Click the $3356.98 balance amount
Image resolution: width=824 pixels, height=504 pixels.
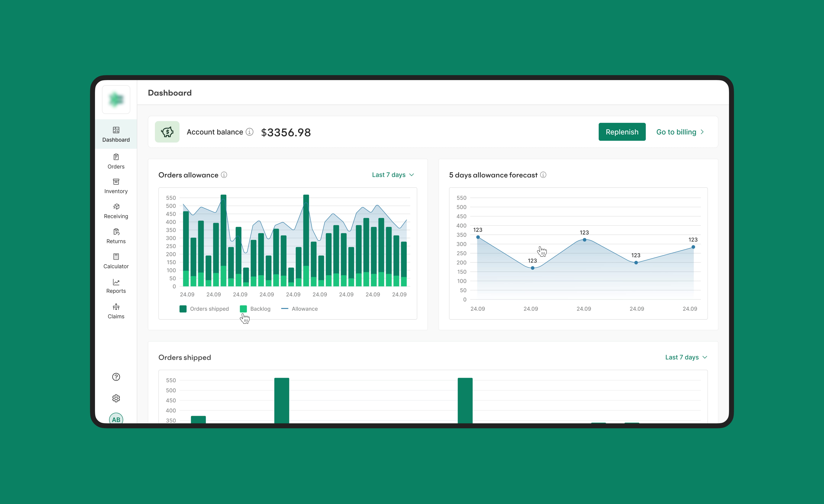[x=286, y=133]
